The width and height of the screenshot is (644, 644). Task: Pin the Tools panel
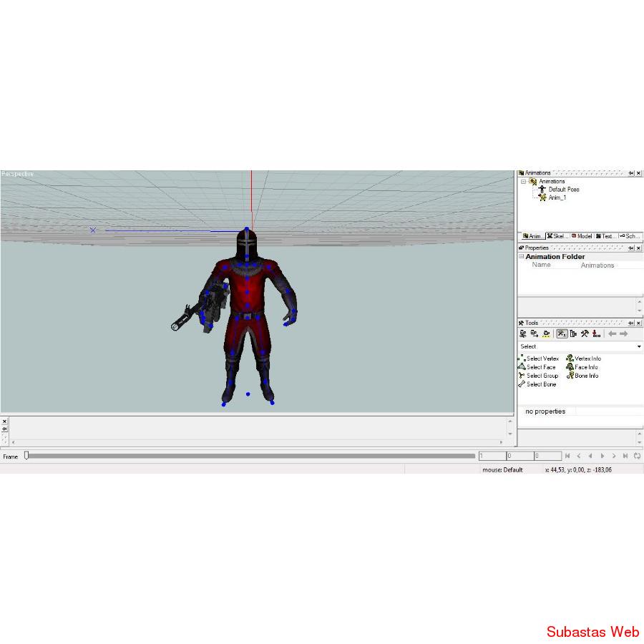[631, 323]
